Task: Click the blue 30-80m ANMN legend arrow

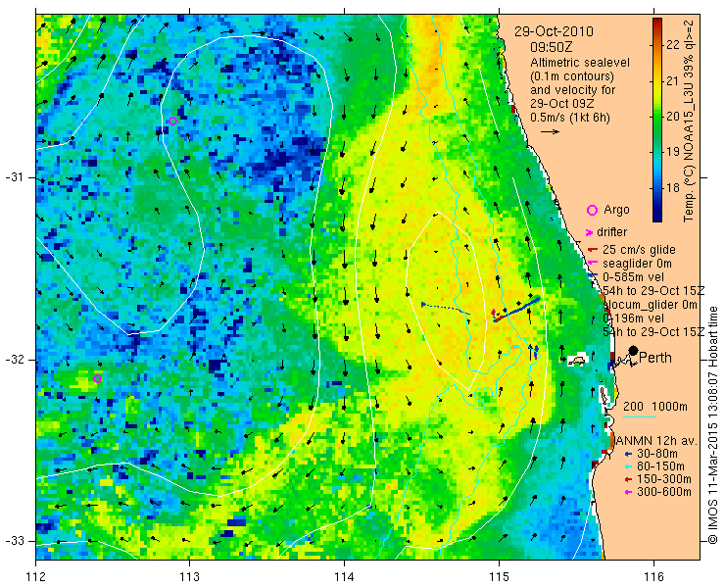Action: 628,454
